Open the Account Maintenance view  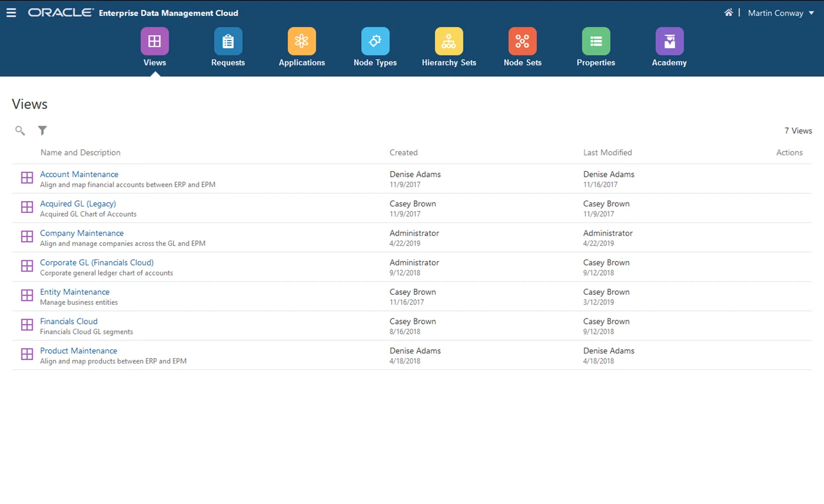[79, 174]
